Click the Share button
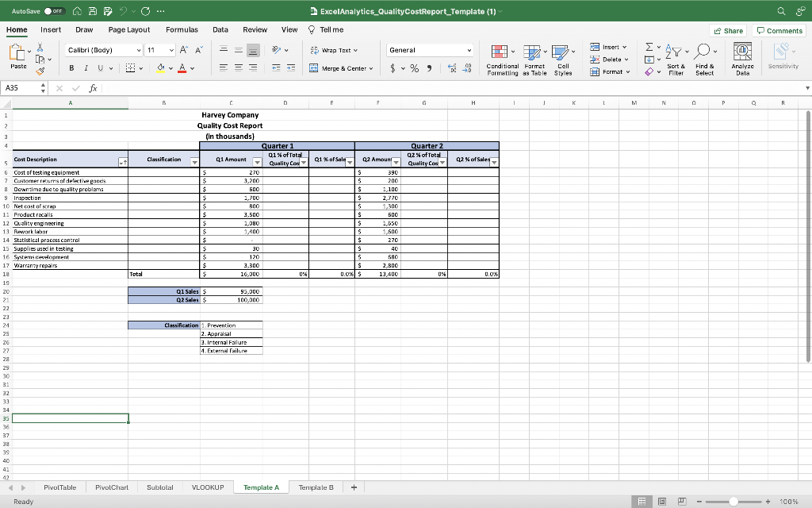Viewport: 812px width, 508px height. [x=726, y=29]
